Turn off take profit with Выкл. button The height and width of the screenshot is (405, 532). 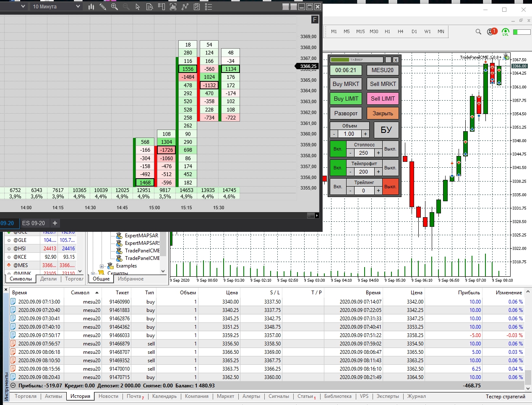pyautogui.click(x=390, y=168)
